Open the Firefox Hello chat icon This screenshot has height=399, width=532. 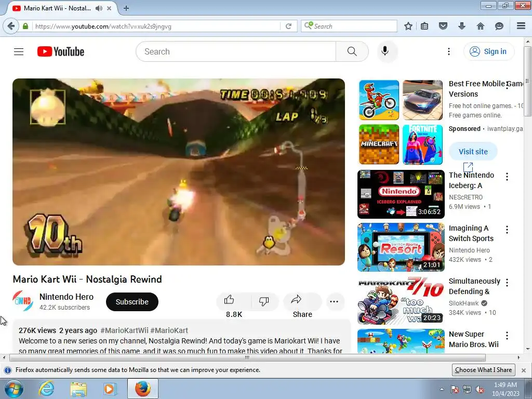coord(499,26)
